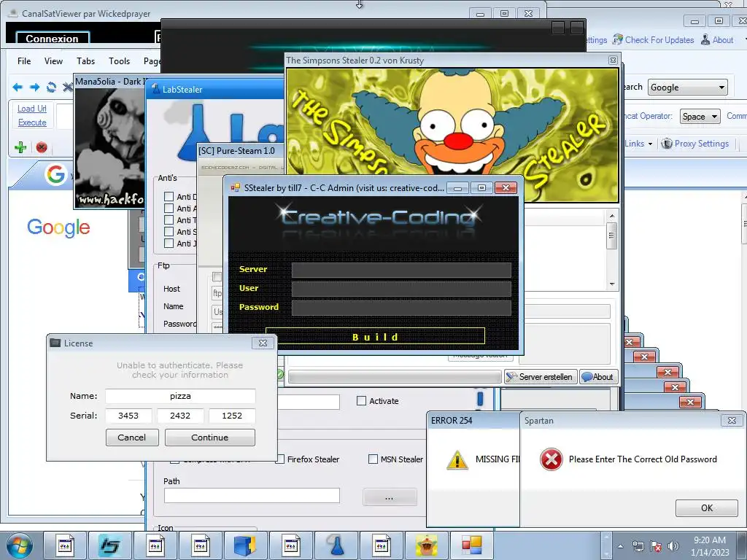Enable the Firefox Stealer checkbox

pyautogui.click(x=280, y=459)
